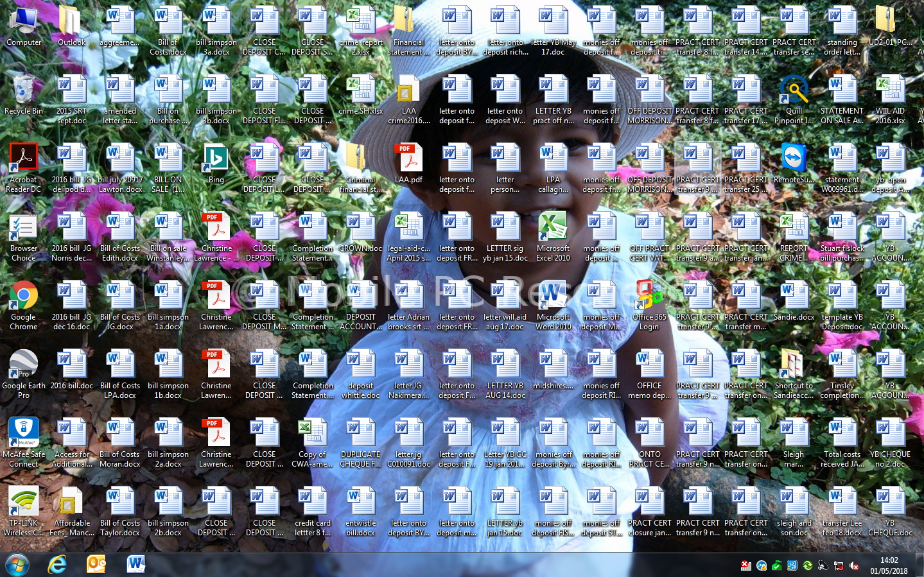
Task: Select the McAfee Safe Connect icon
Action: (x=24, y=435)
